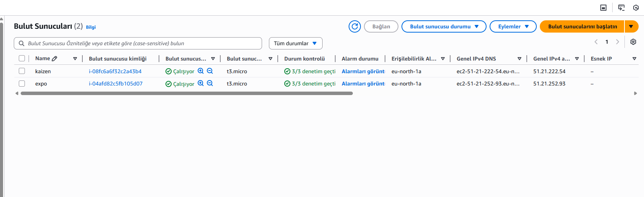The width and height of the screenshot is (644, 197).
Task: Expand launch options arrow beside orange button
Action: click(x=631, y=26)
